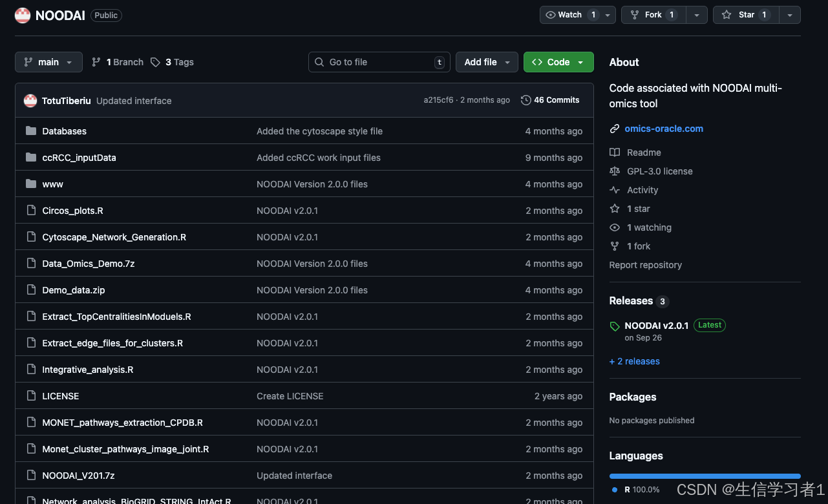Screen dimensions: 828x504
Task: Open the 1 Branch link
Action: [x=118, y=62]
